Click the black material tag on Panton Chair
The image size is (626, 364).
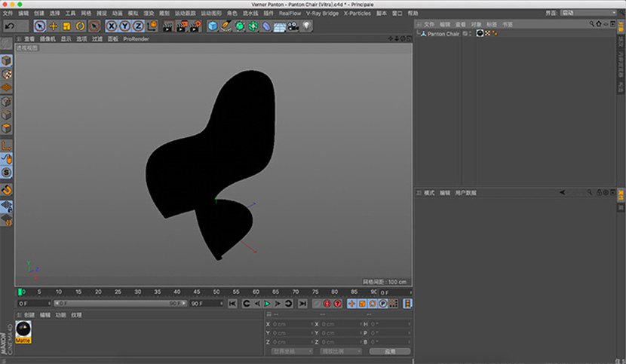[x=480, y=33]
